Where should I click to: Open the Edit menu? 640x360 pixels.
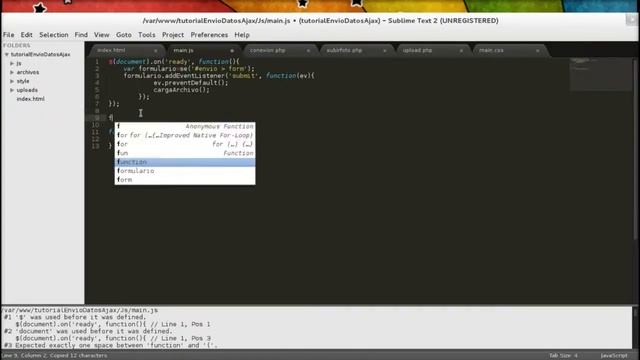27,35
